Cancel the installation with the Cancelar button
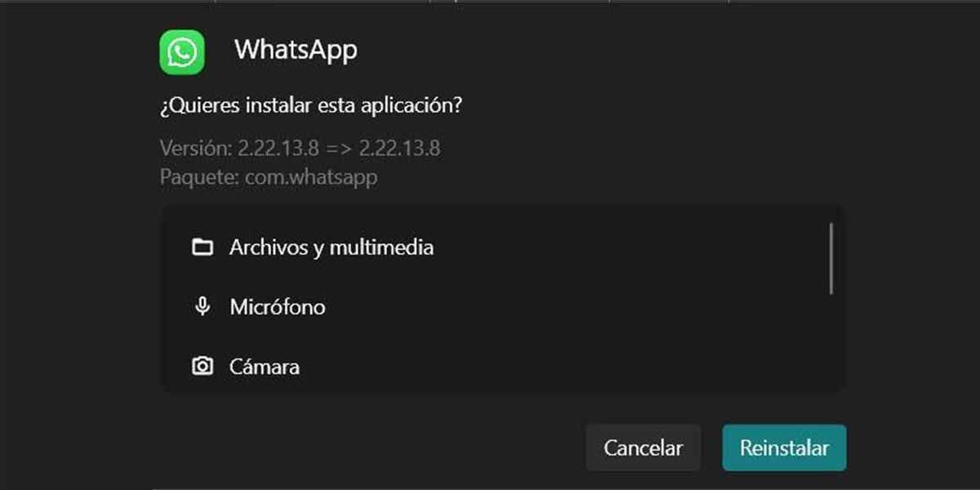 [644, 448]
